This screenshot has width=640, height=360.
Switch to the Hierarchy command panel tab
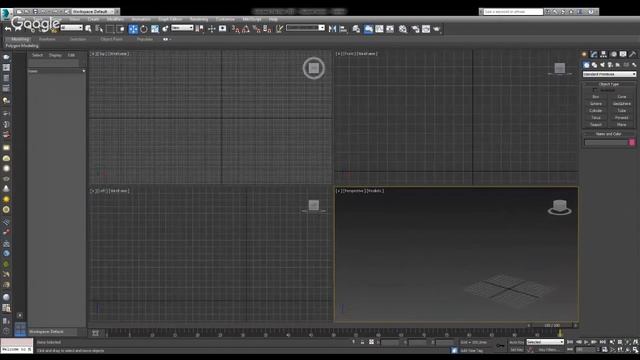604,54
